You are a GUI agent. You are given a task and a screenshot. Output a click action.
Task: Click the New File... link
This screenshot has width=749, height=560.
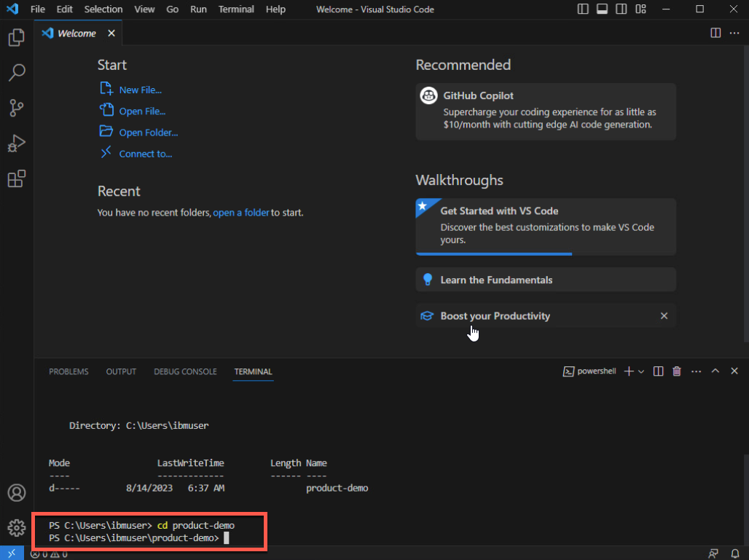(140, 90)
